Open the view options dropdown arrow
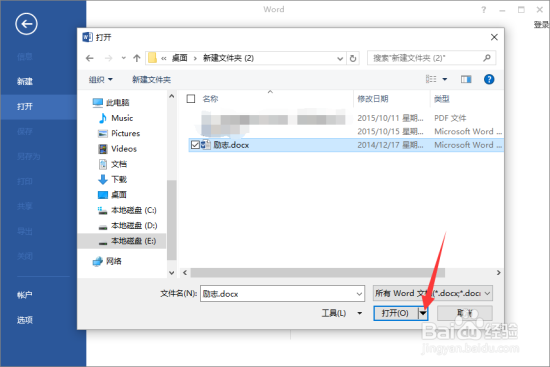This screenshot has width=550, height=367. [x=445, y=79]
